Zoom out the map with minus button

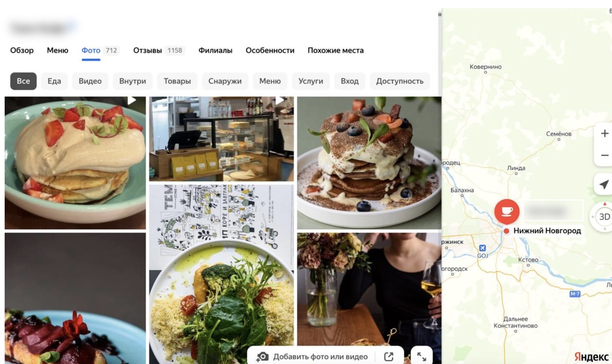click(x=604, y=155)
